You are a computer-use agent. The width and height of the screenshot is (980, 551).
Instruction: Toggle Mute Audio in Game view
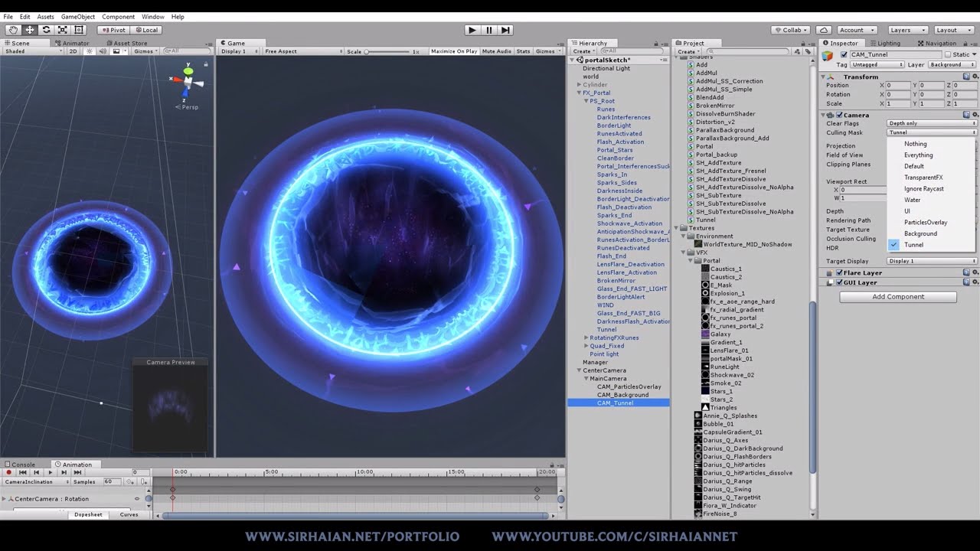(x=497, y=51)
